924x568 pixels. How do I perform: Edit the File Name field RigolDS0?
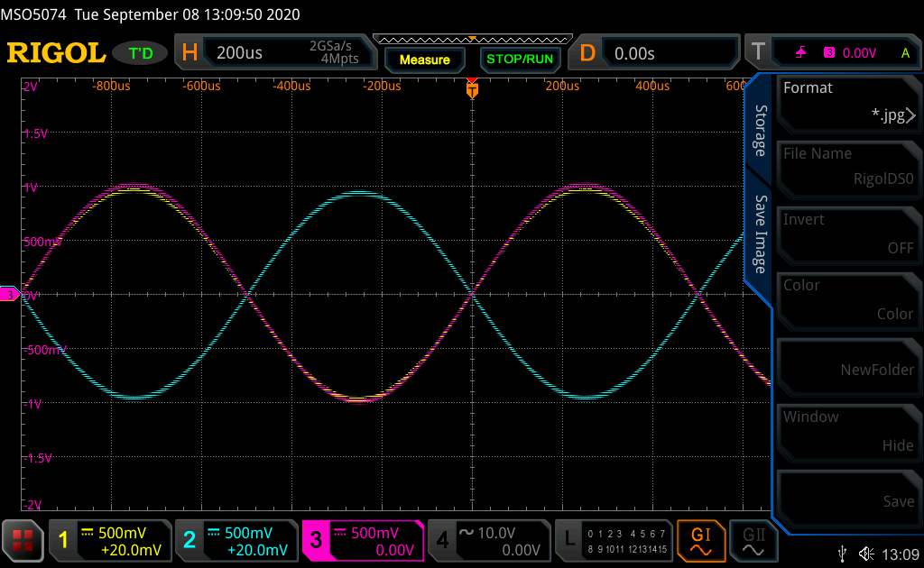(848, 168)
